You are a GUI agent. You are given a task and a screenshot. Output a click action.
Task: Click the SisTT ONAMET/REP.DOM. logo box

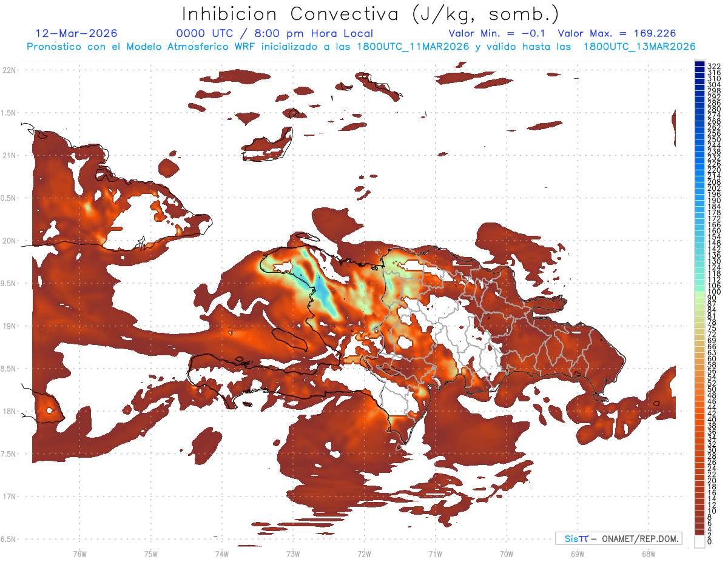(x=618, y=538)
